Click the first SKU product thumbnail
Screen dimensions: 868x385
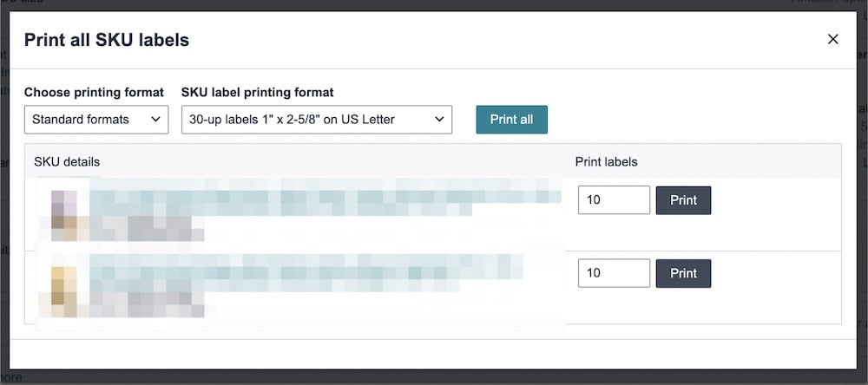pyautogui.click(x=64, y=214)
